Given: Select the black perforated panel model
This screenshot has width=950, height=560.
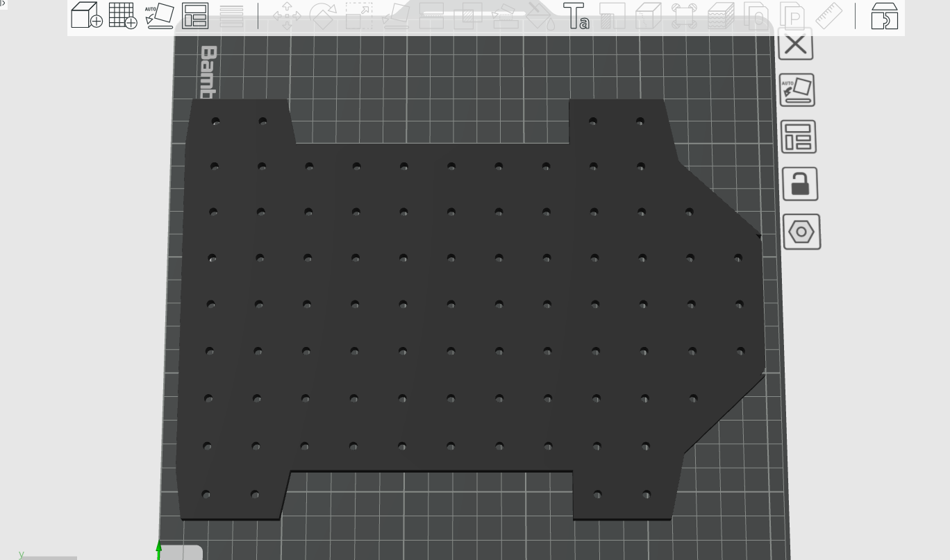Looking at the screenshot, I should coord(451,326).
